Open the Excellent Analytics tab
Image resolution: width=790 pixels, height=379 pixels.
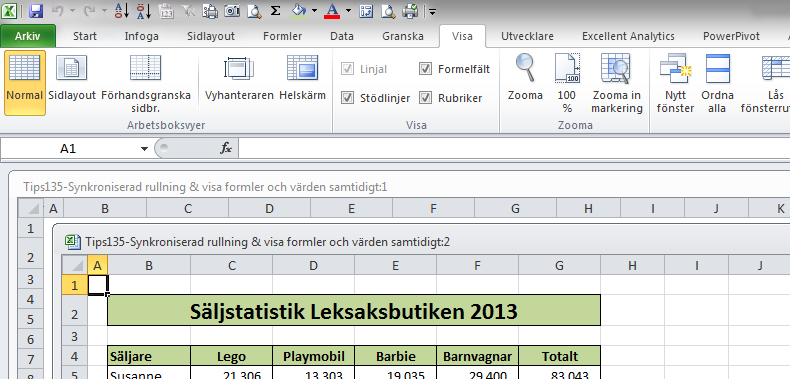[628, 36]
